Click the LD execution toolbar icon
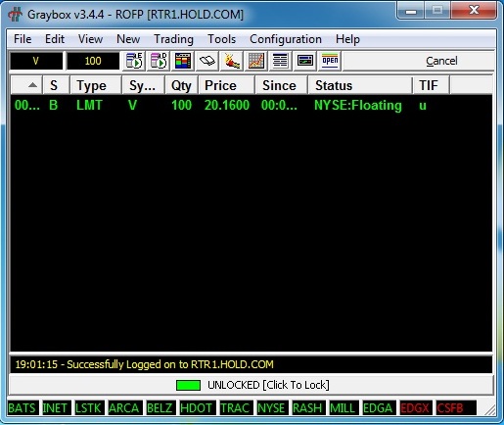 (x=159, y=61)
